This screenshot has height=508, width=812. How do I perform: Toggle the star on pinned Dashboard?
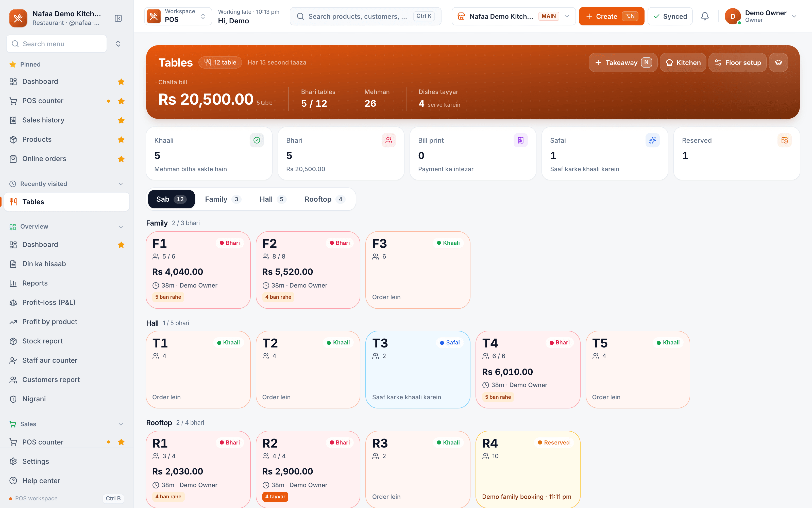point(122,82)
